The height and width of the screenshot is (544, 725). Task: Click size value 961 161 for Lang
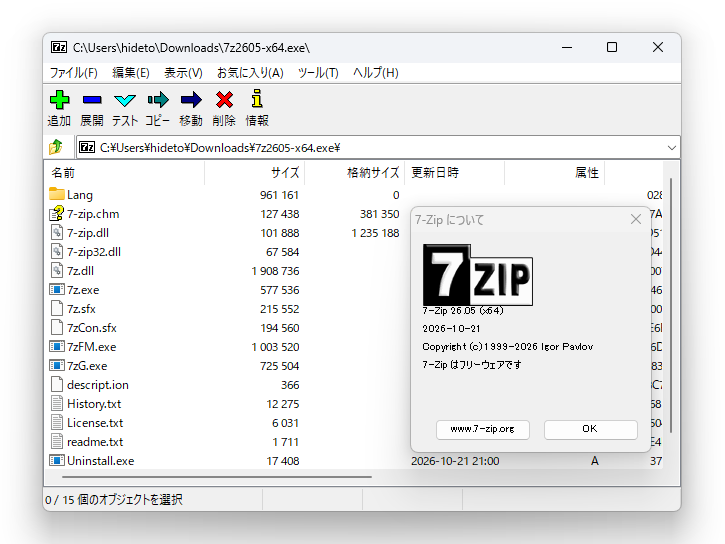(x=279, y=195)
